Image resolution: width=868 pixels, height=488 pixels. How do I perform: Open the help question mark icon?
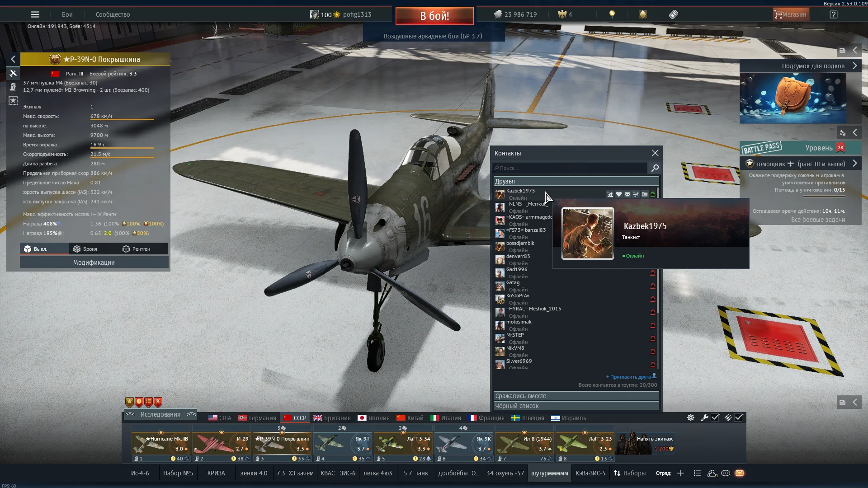coord(834,14)
